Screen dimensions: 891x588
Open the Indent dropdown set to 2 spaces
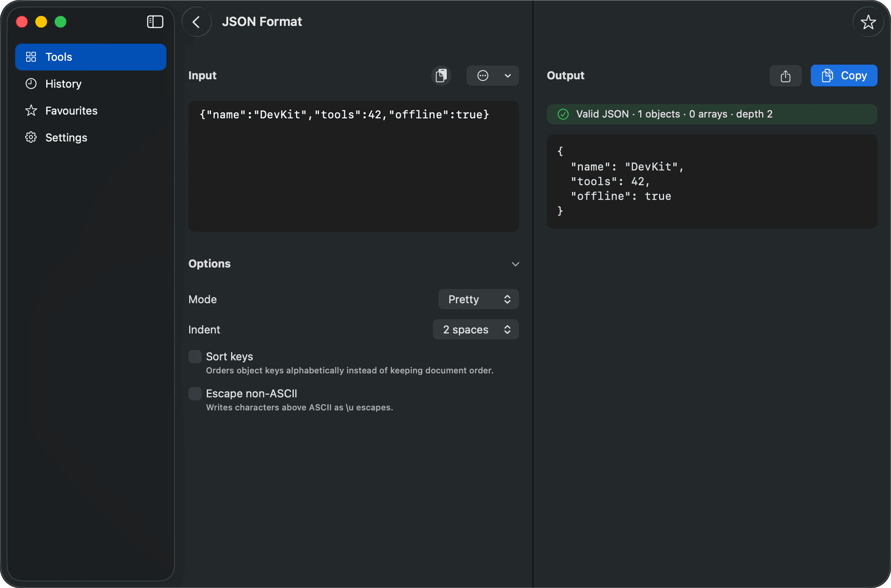point(476,330)
